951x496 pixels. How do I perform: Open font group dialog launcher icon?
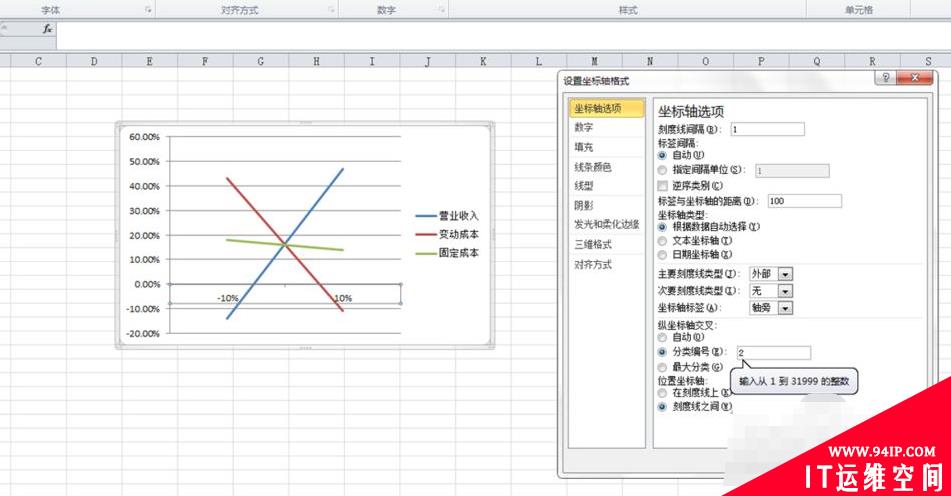(147, 10)
